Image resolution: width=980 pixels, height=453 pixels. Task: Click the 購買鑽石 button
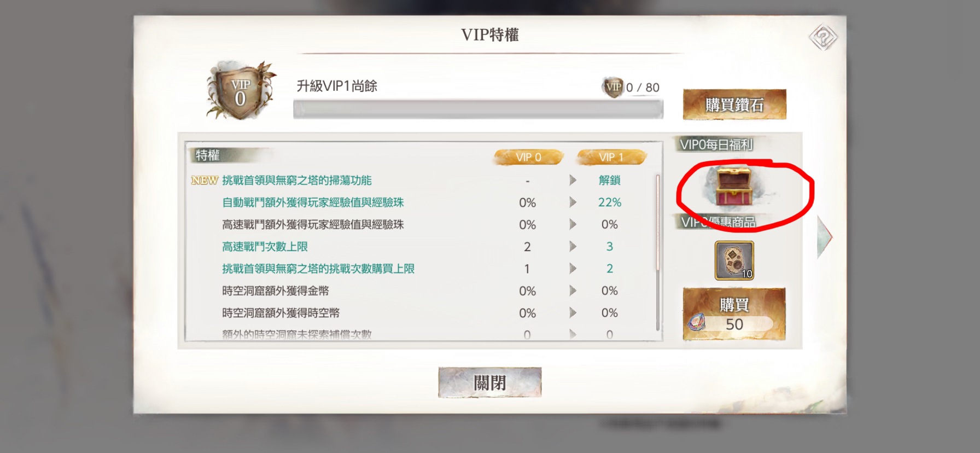point(734,104)
